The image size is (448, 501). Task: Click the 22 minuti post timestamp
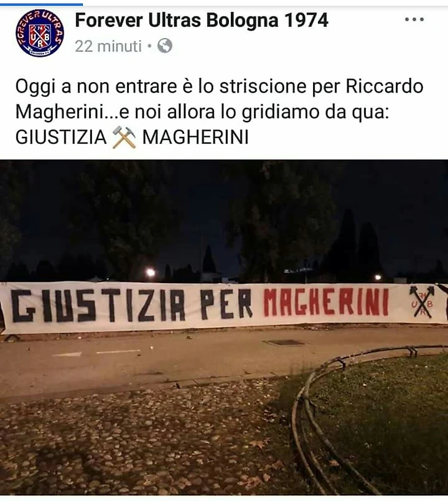(108, 46)
